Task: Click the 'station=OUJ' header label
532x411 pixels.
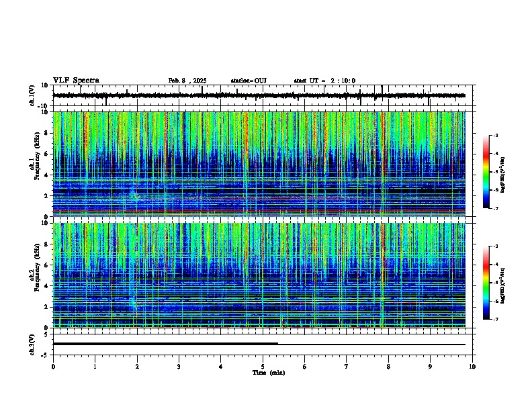Action: [249, 81]
